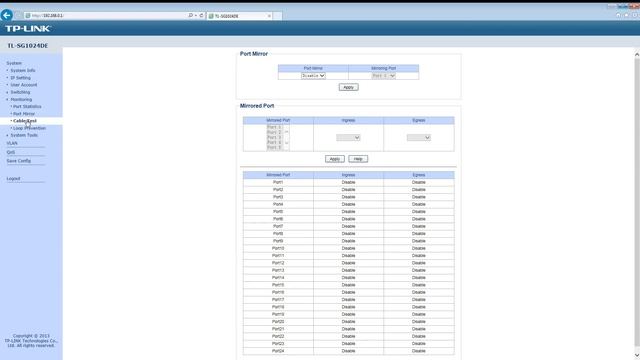Click the Port15 row in table

(349, 285)
